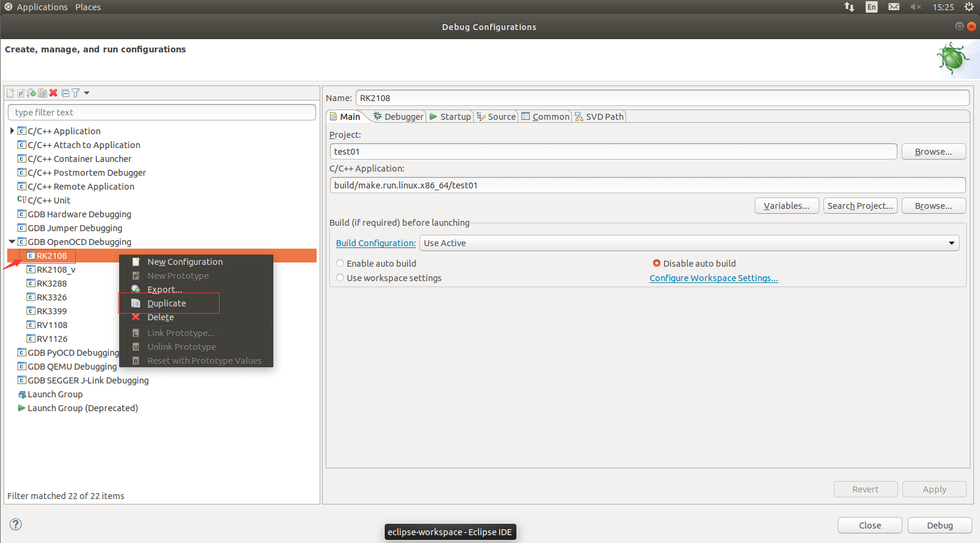
Task: Click the Project field containing test01
Action: [x=613, y=152]
